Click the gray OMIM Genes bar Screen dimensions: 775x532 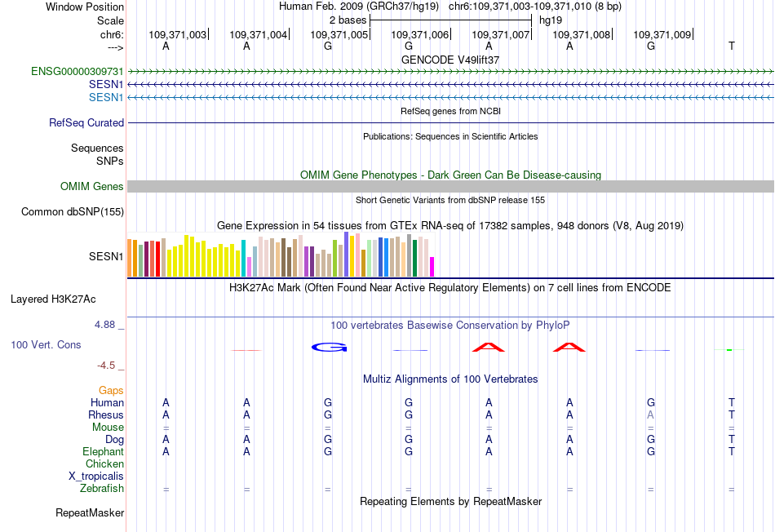(x=450, y=186)
